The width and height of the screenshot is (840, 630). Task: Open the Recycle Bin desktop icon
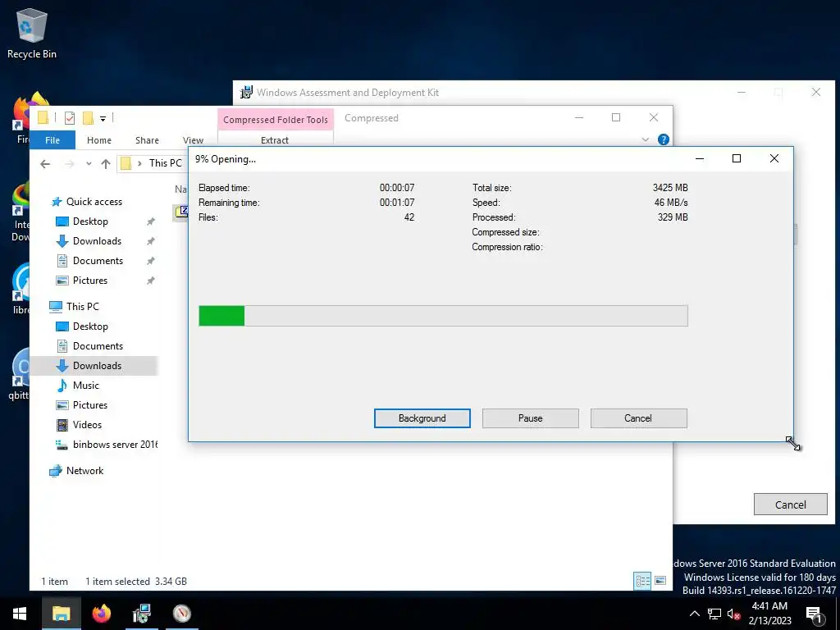pyautogui.click(x=32, y=34)
